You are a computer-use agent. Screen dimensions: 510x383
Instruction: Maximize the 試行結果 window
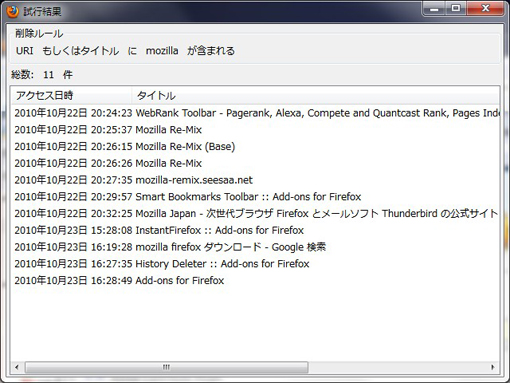tap(456, 9)
